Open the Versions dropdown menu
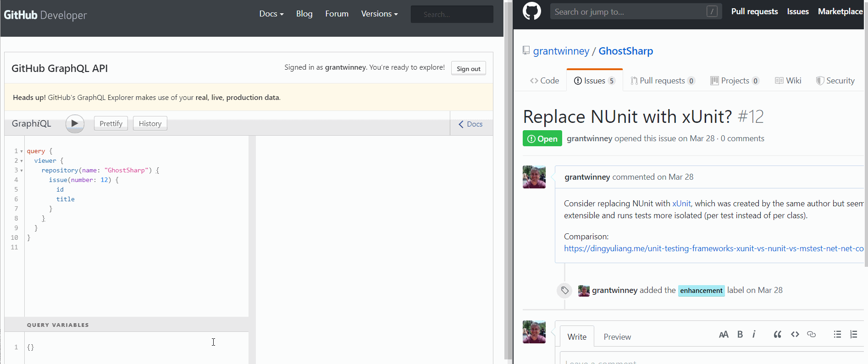The height and width of the screenshot is (364, 868). click(379, 14)
